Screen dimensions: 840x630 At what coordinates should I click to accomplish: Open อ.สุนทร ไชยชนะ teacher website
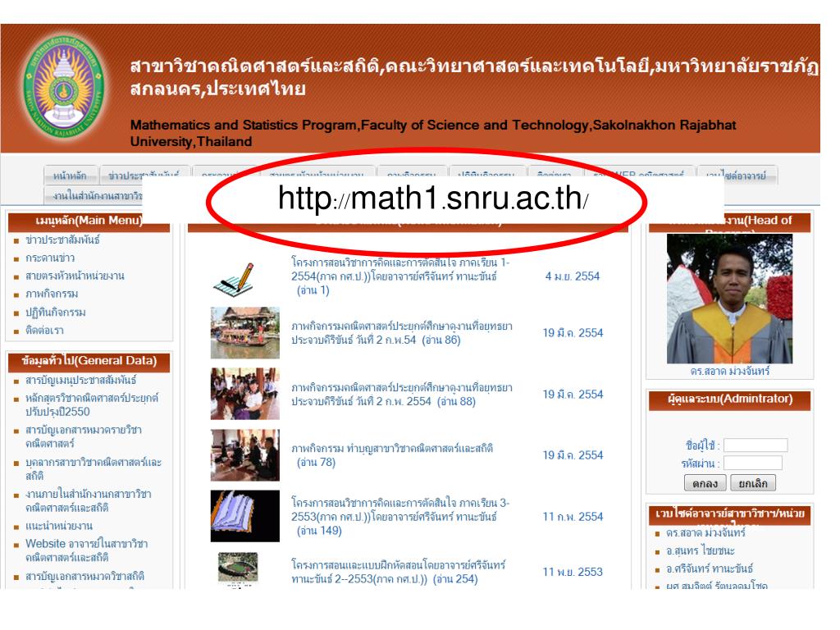pyautogui.click(x=701, y=550)
